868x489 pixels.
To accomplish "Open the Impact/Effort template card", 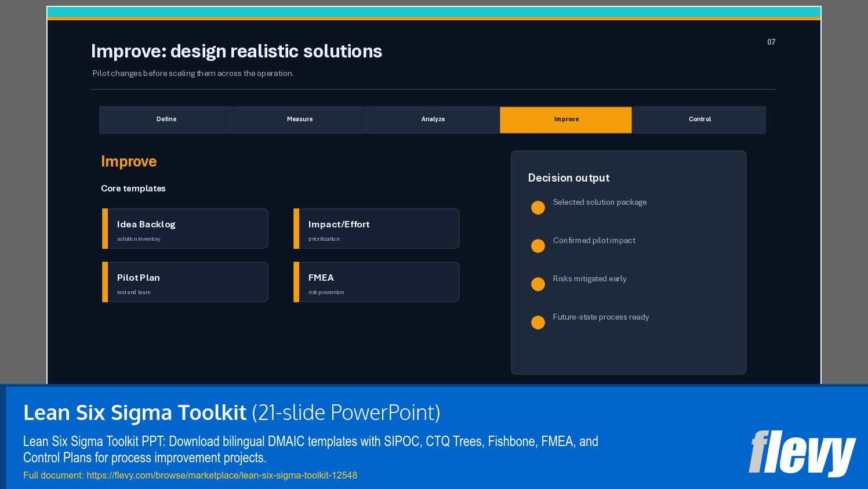I will [376, 229].
